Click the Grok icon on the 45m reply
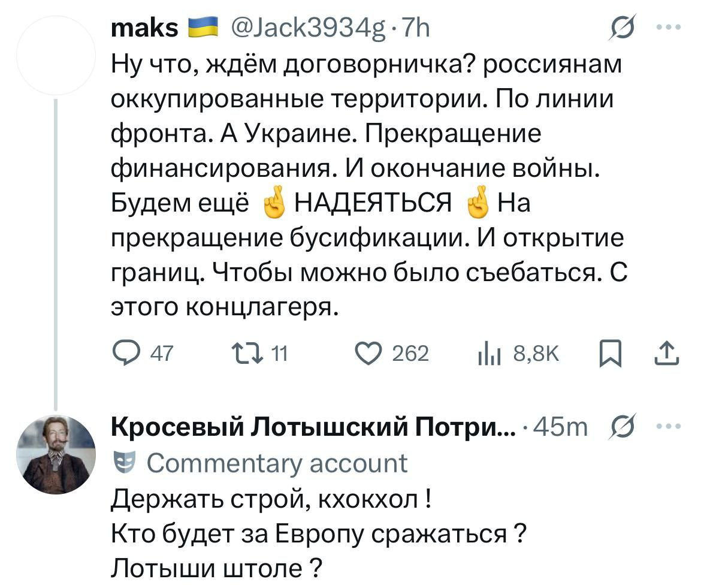Screen dimensions: 701x588 point(621,429)
